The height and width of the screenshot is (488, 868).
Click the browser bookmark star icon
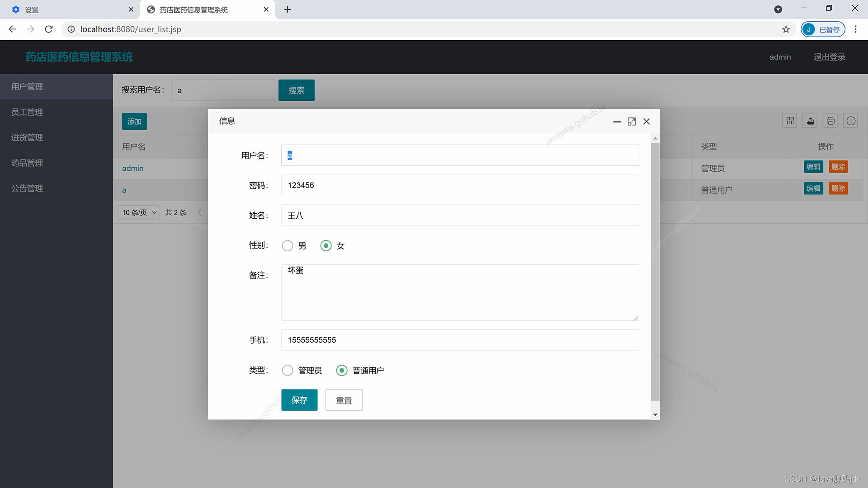(786, 29)
